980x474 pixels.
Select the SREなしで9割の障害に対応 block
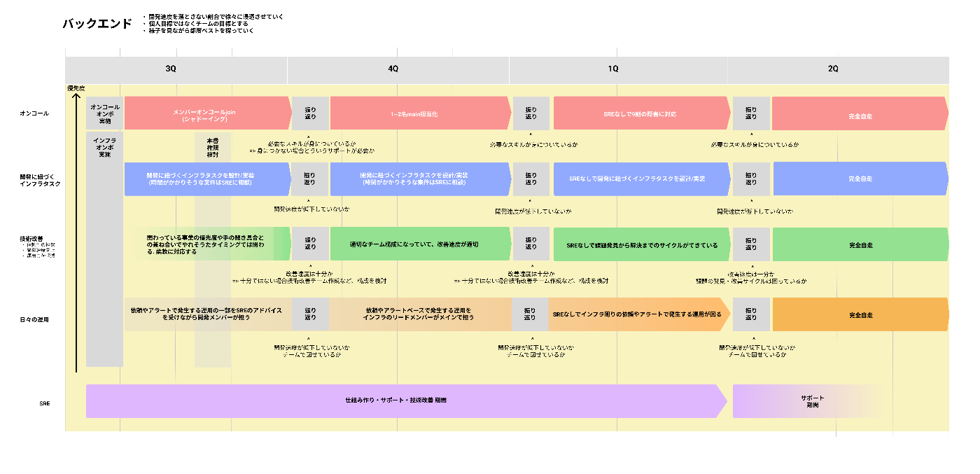pyautogui.click(x=643, y=113)
